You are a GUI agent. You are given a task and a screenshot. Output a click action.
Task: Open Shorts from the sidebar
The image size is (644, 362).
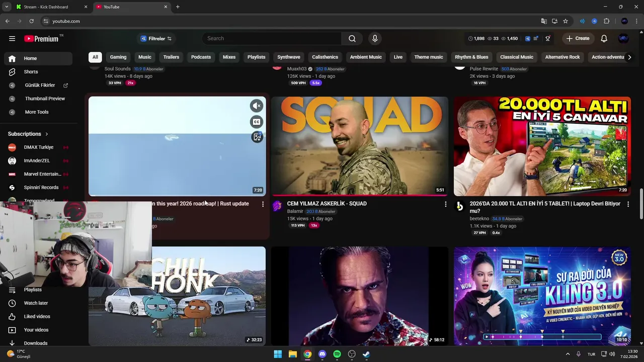(x=39, y=72)
